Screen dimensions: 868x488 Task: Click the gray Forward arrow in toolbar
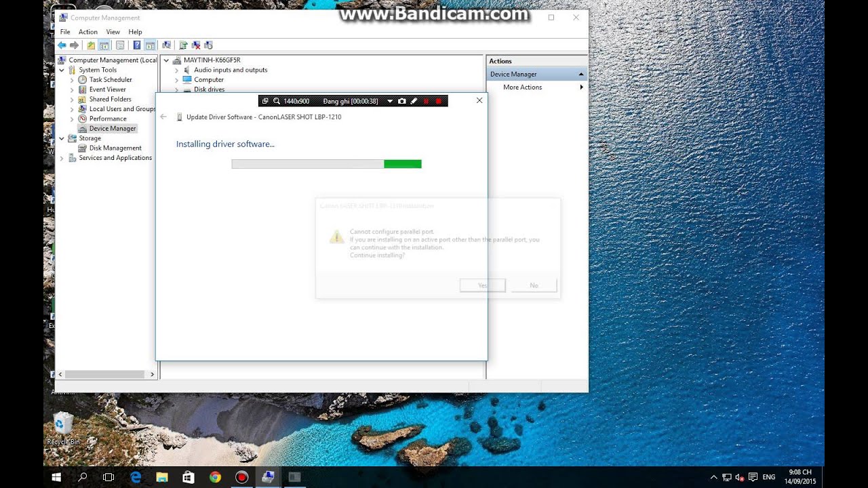pos(74,45)
